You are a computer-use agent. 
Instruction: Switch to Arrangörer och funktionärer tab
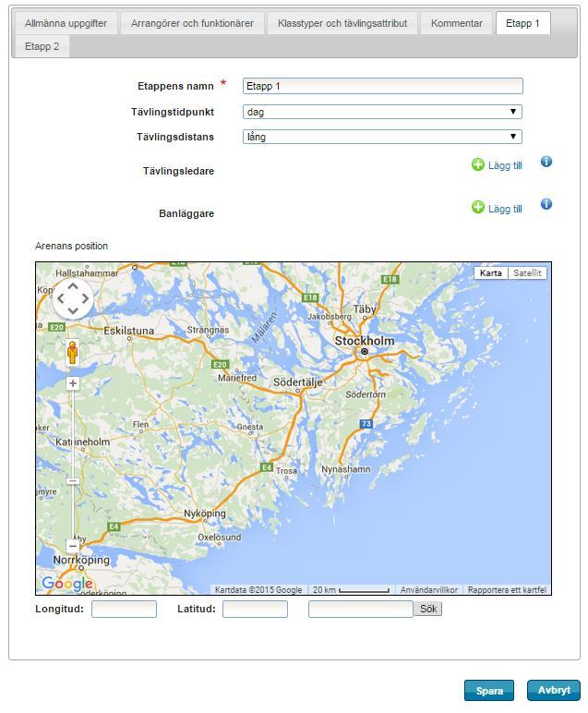point(192,23)
